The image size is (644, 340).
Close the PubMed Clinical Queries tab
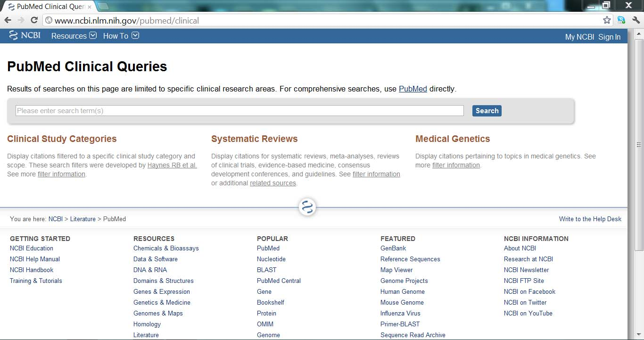tap(90, 7)
